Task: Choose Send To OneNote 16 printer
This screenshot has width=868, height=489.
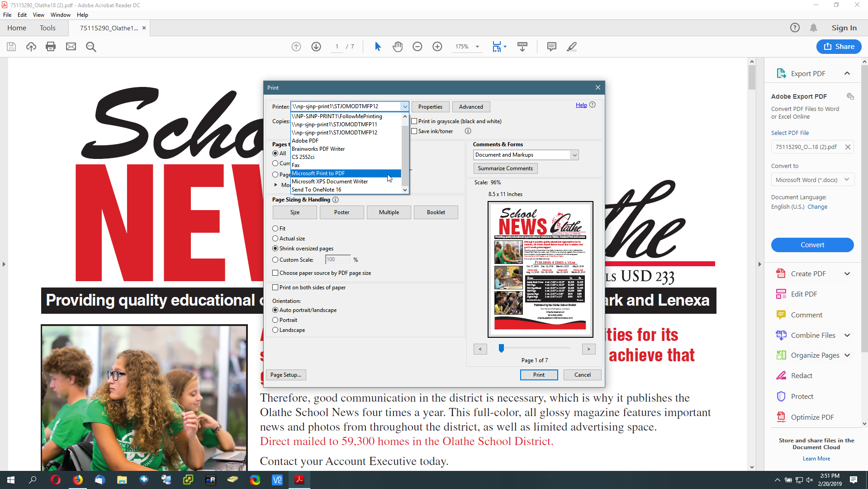Action: tap(346, 190)
